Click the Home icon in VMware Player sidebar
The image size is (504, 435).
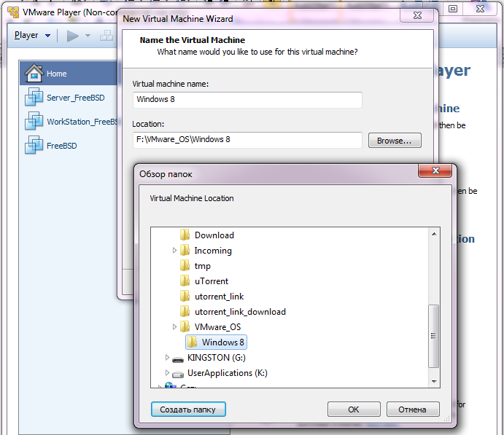pos(34,73)
